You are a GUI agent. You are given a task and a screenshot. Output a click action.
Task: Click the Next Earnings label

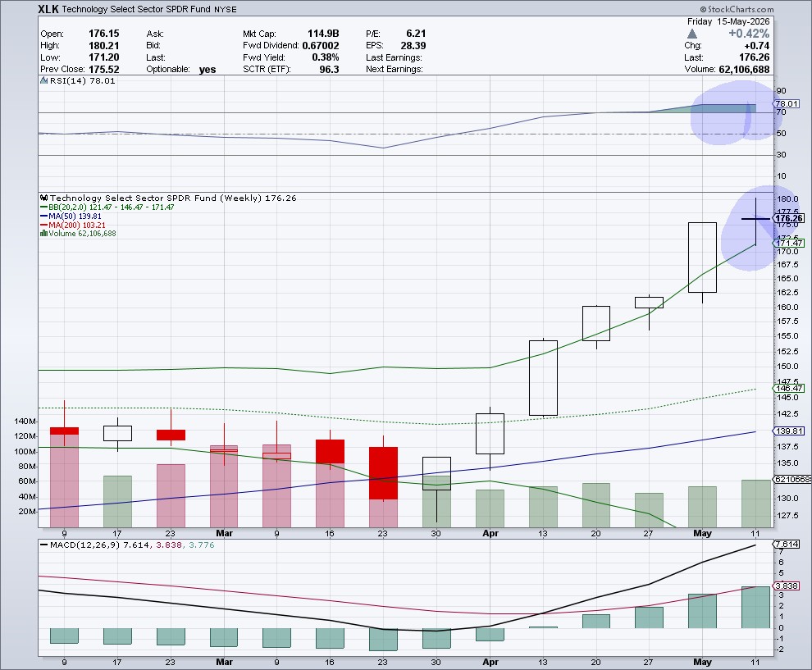pos(394,69)
